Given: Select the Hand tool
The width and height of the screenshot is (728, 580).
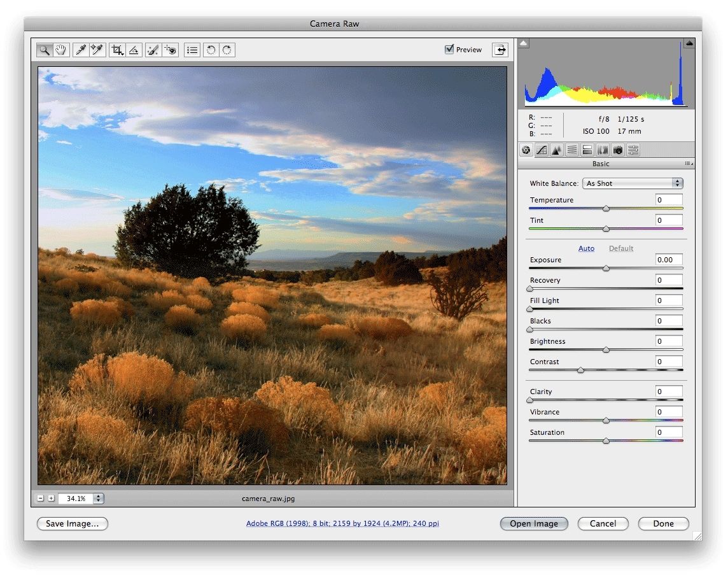Looking at the screenshot, I should (x=61, y=50).
